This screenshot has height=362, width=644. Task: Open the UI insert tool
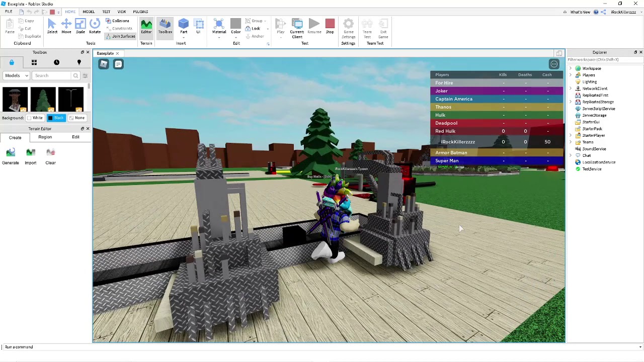(199, 27)
